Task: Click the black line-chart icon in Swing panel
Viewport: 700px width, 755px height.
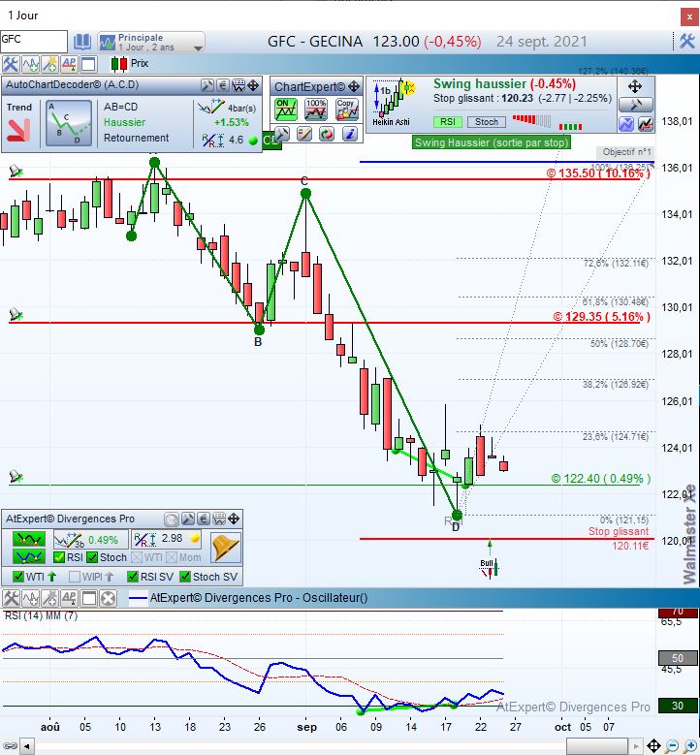Action: point(646,124)
